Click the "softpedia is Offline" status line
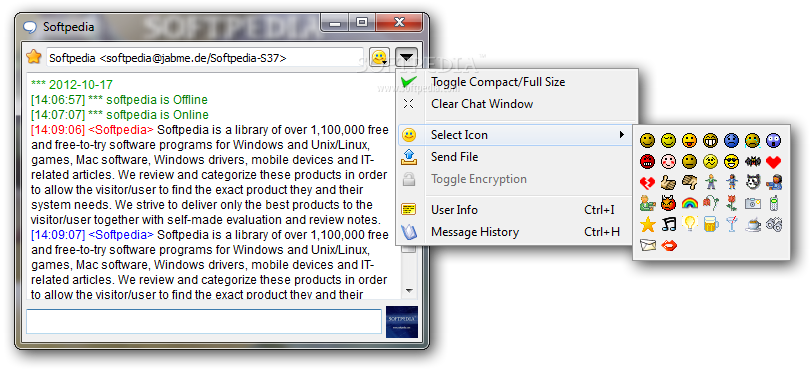 pyautogui.click(x=119, y=99)
